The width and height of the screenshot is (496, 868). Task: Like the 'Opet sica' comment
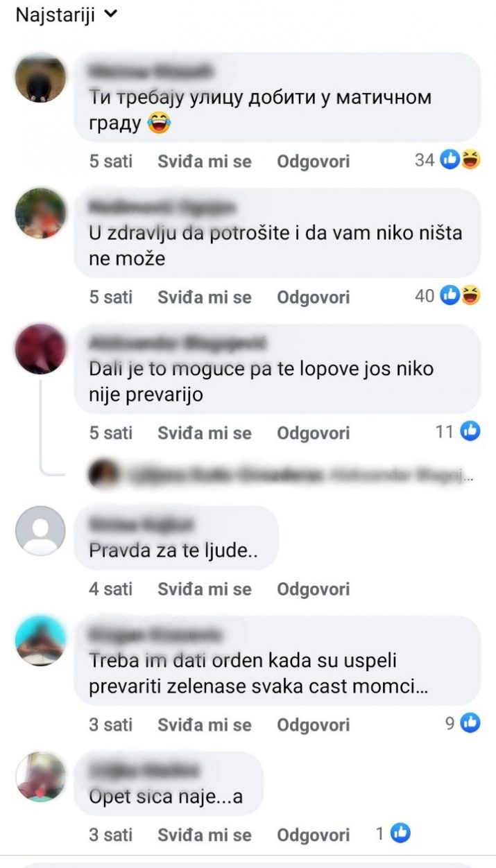click(x=205, y=835)
